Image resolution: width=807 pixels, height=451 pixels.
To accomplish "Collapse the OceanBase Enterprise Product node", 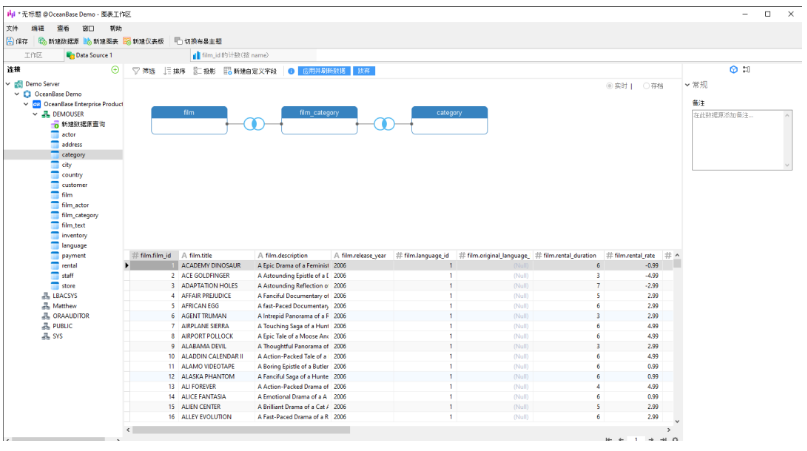I will click(x=26, y=104).
